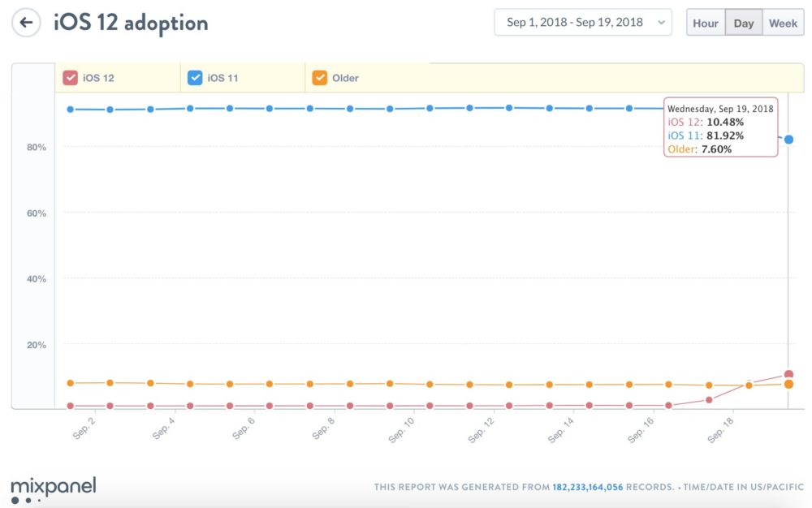Click the Sep. 14 axis label
Screen dimensions: 812x508
[561, 430]
